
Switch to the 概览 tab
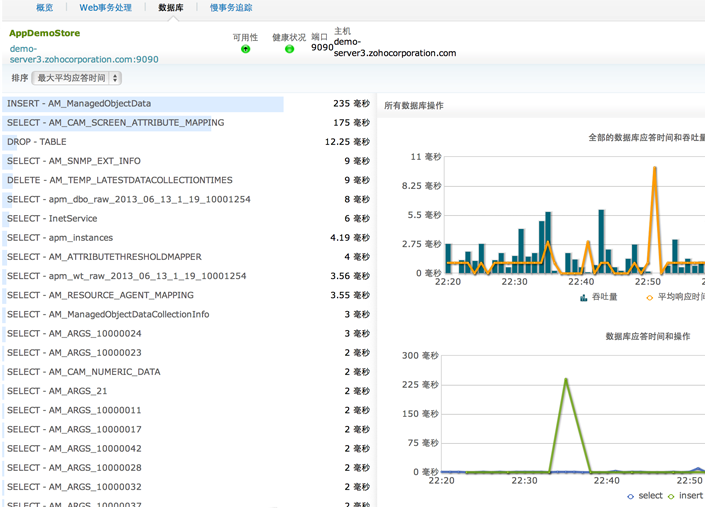pos(44,8)
